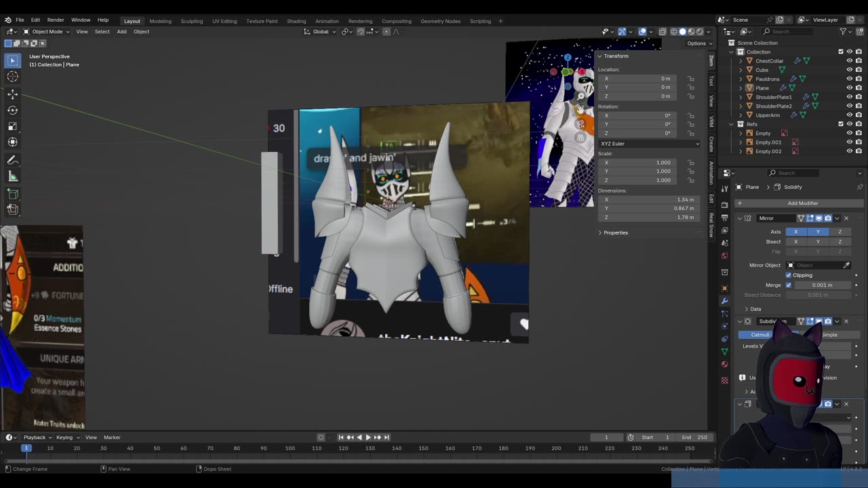Disable Empty.001 in renders via its camera icon
This screenshot has height=488, width=868.
859,142
